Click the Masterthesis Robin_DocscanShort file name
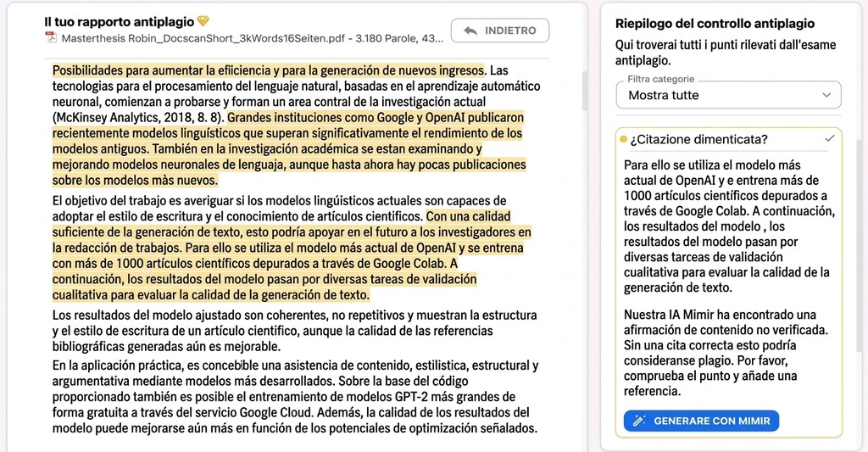The width and height of the screenshot is (868, 452). pos(252,38)
